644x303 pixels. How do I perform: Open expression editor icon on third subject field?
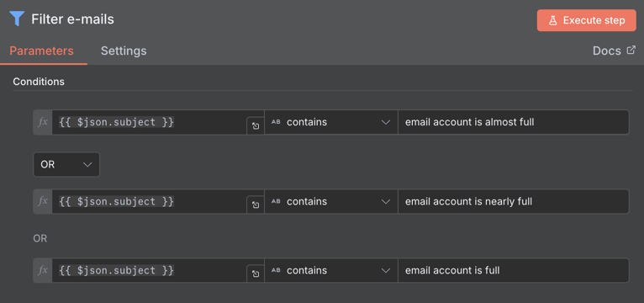256,274
